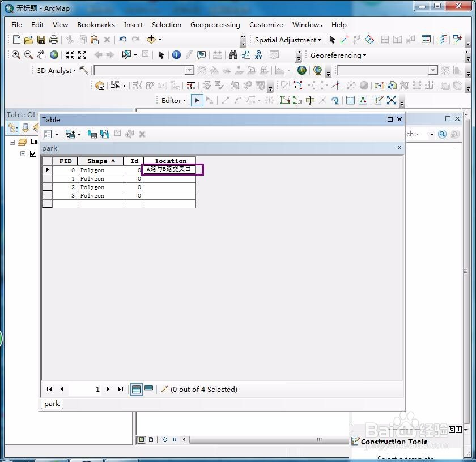This screenshot has height=462, width=476.
Task: Go to previous record button
Action: pyautogui.click(x=62, y=389)
